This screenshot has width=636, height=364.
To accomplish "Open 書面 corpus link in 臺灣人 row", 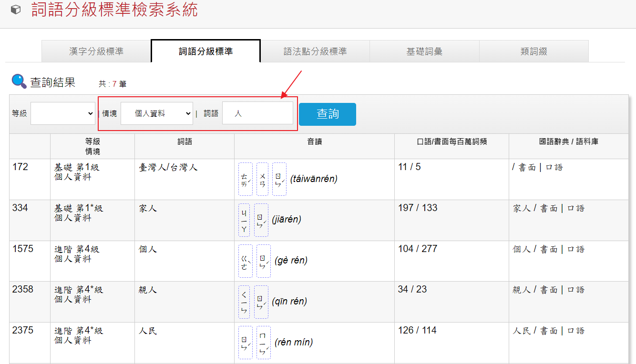I will 527,167.
